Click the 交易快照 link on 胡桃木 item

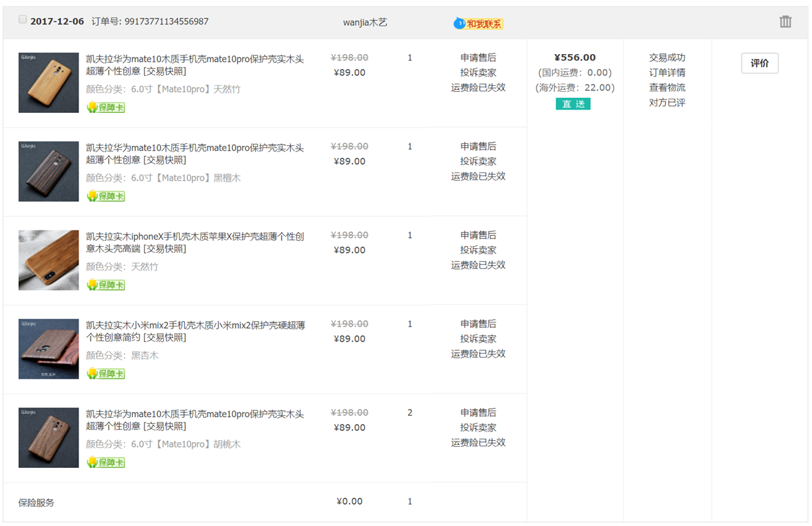pyautogui.click(x=164, y=427)
